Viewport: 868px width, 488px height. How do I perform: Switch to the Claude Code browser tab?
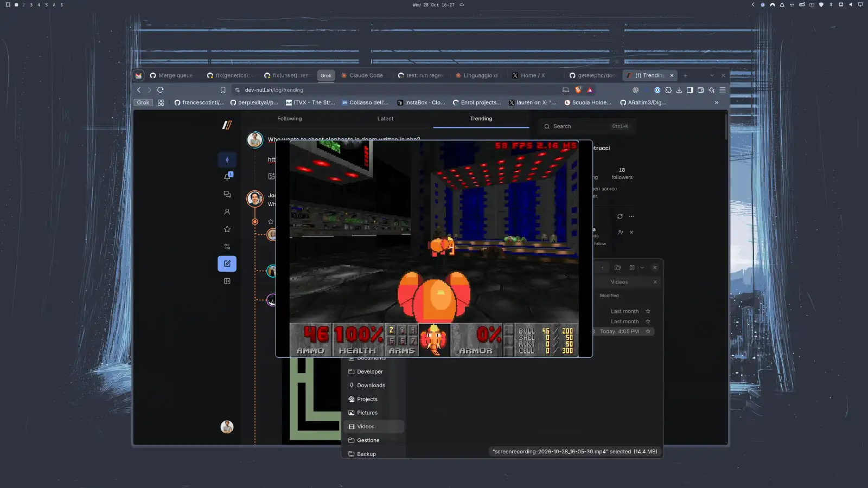[362, 75]
